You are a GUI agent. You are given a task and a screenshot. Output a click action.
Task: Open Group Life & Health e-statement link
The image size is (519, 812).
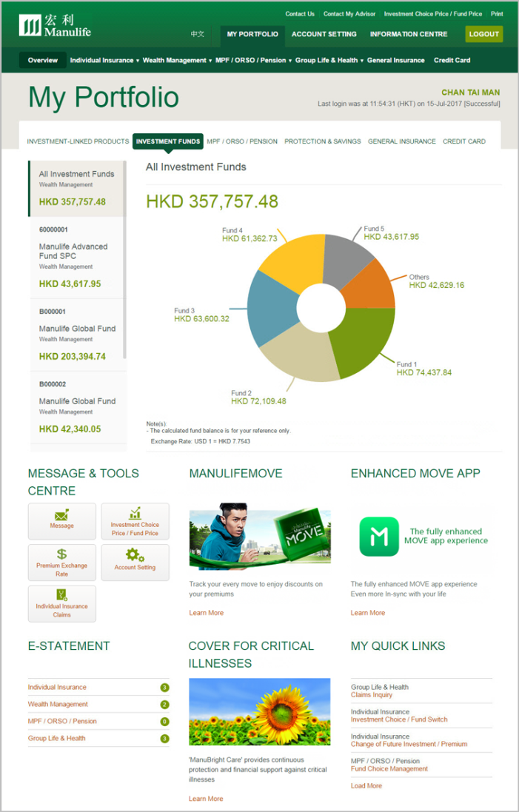(56, 739)
